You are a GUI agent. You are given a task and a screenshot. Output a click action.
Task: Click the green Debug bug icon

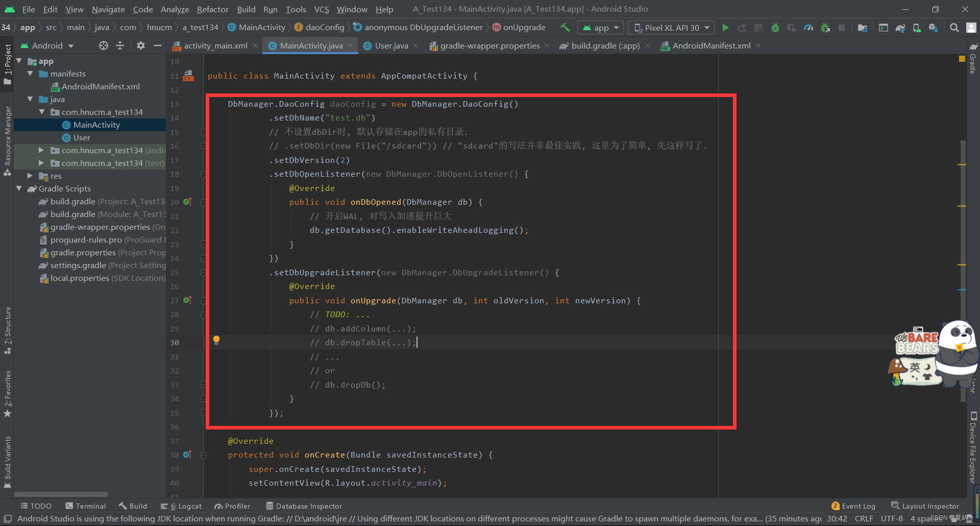click(x=775, y=28)
